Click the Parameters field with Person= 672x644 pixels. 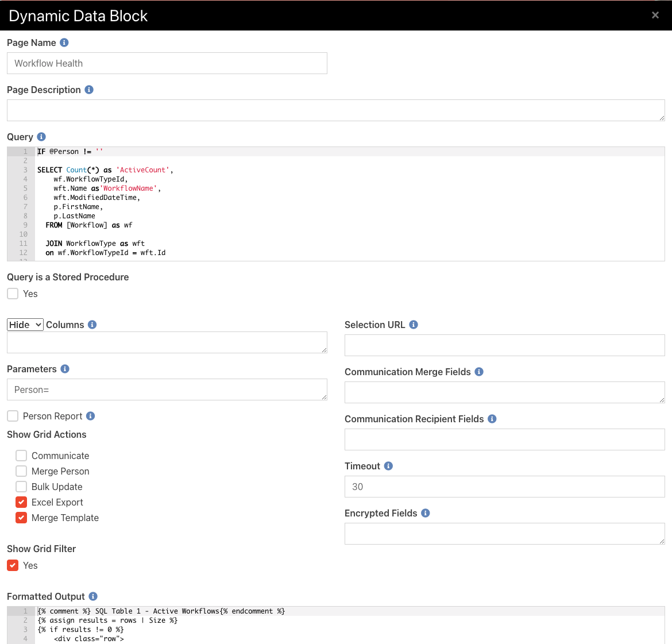167,390
